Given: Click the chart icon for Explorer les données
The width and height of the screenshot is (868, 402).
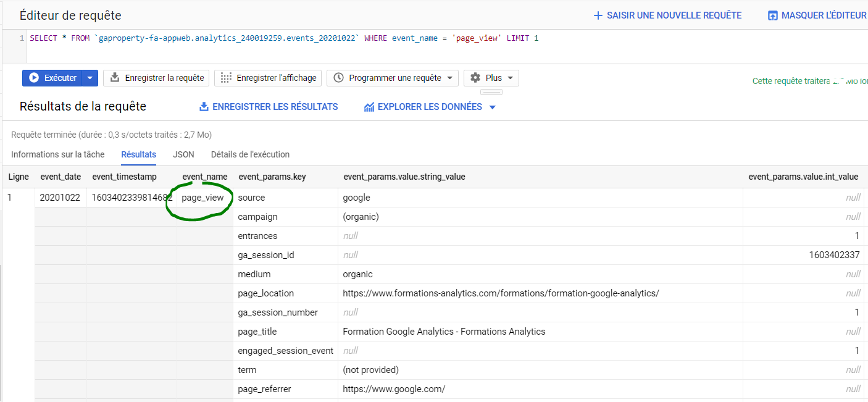Looking at the screenshot, I should point(369,107).
